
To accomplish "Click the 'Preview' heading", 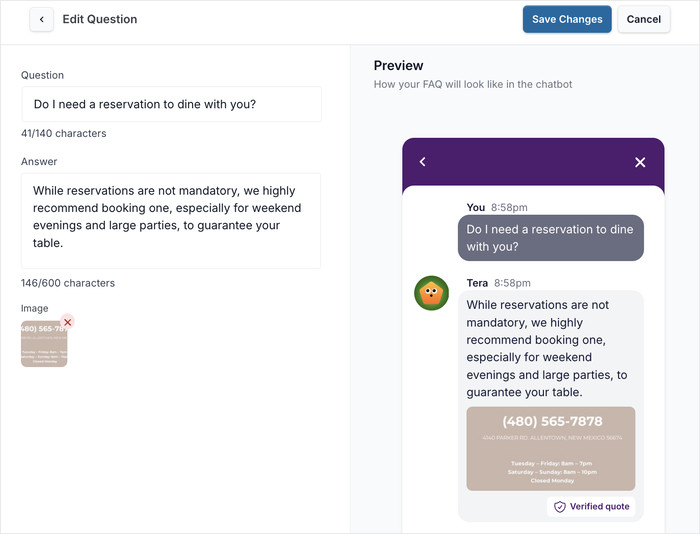I will click(x=398, y=66).
